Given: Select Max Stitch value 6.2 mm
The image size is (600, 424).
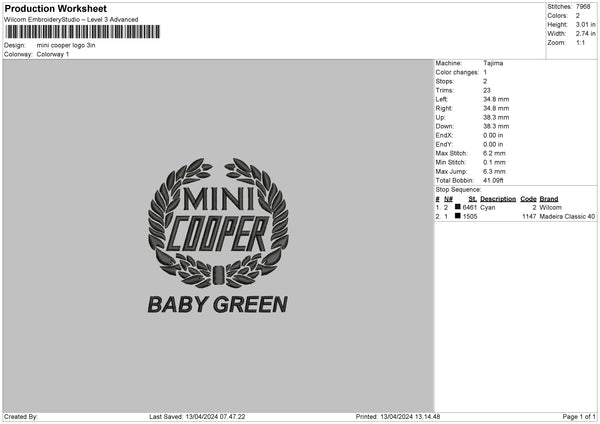Looking at the screenshot, I should [x=494, y=153].
